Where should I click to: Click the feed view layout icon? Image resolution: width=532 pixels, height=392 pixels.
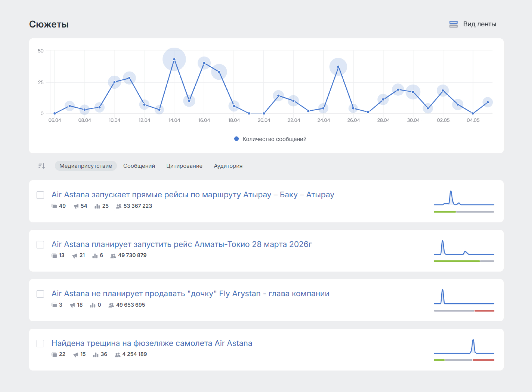(x=453, y=24)
